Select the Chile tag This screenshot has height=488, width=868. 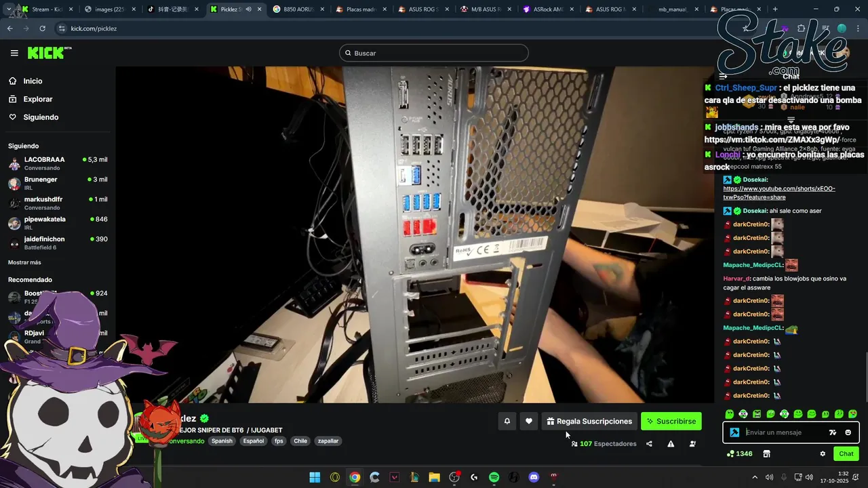(x=300, y=441)
